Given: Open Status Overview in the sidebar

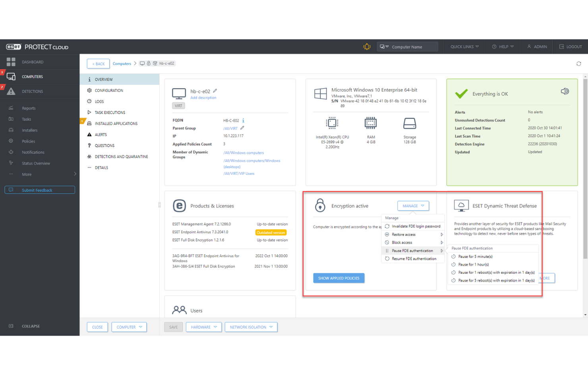Looking at the screenshot, I should coord(36,163).
